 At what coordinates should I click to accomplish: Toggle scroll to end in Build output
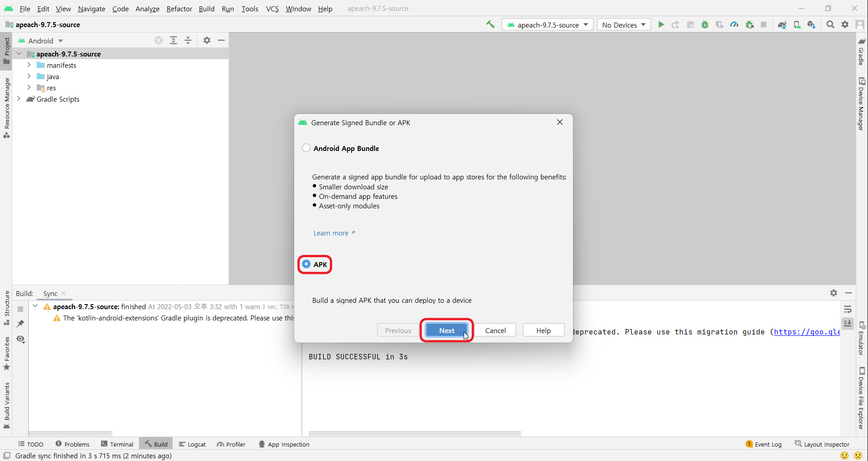pyautogui.click(x=848, y=323)
